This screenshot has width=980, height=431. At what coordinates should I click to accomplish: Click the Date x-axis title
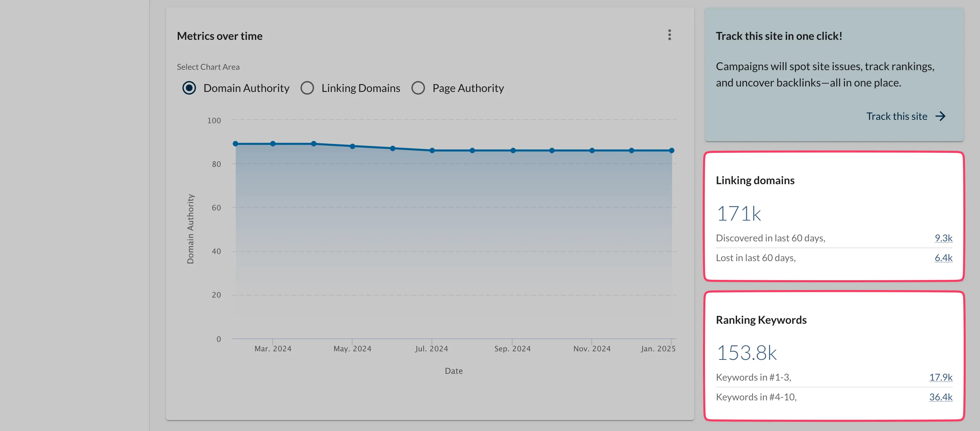(x=454, y=371)
